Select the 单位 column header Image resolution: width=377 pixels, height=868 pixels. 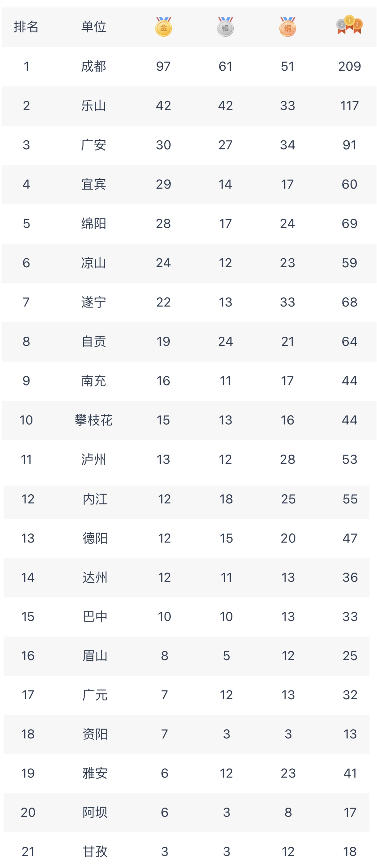click(x=94, y=27)
